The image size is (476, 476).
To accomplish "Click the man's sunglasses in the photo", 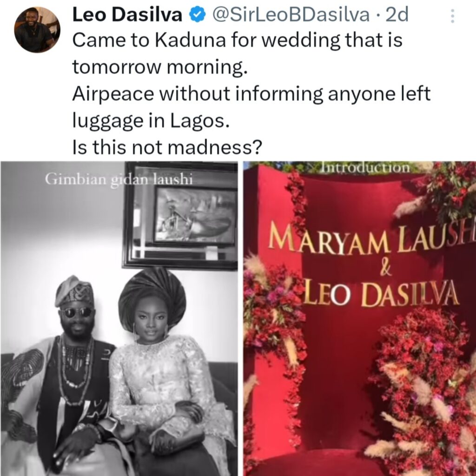I will (76, 312).
